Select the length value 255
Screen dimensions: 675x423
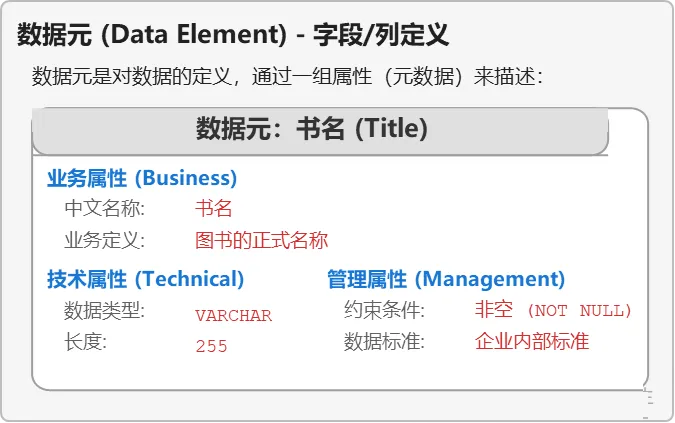[211, 346]
